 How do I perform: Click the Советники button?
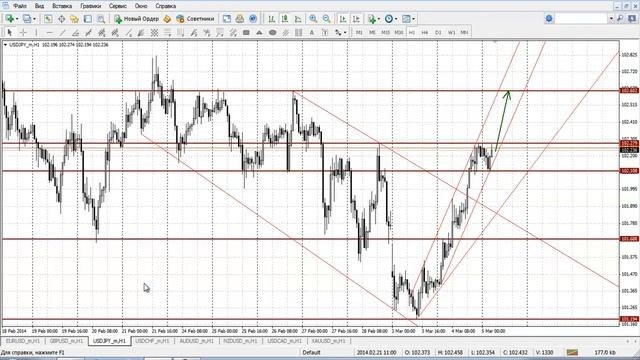[195, 19]
